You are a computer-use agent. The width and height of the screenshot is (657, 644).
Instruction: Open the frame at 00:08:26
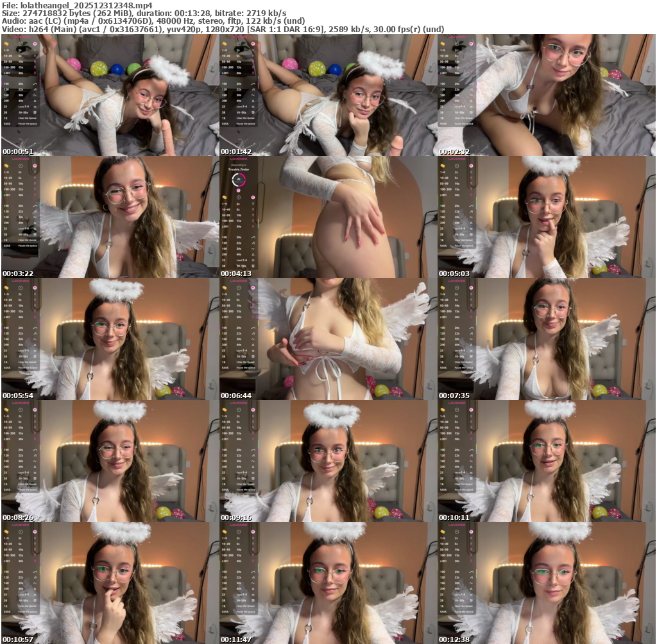pos(110,461)
